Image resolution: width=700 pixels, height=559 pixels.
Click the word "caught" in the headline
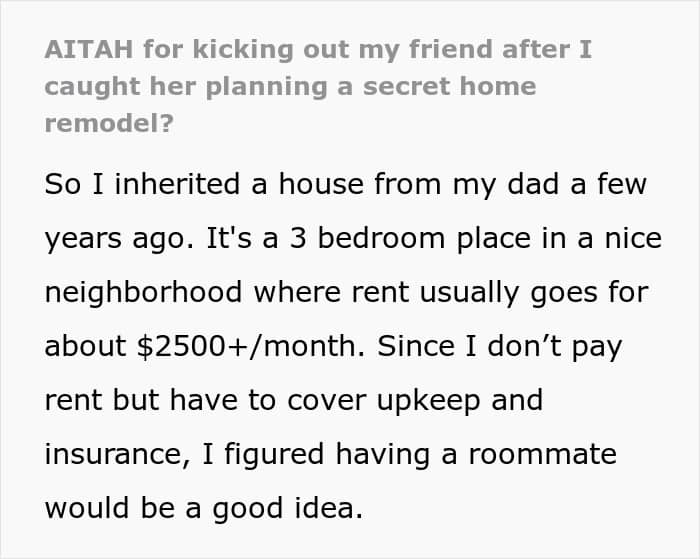pos(92,87)
